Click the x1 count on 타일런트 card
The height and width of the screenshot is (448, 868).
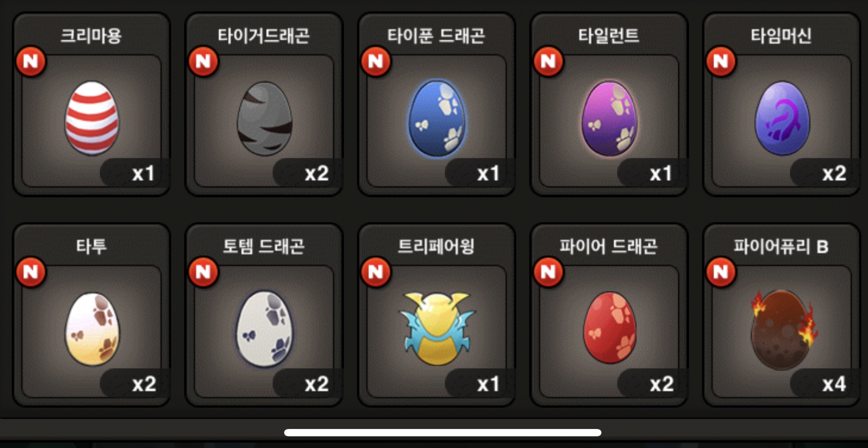660,174
